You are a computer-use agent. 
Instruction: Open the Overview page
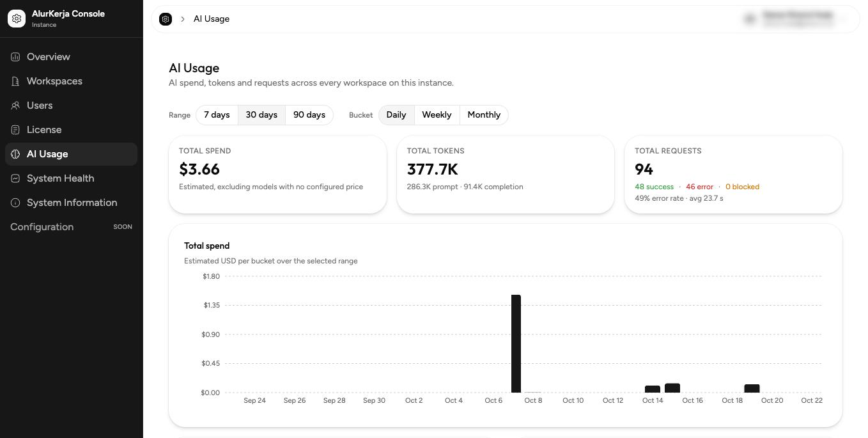(x=72, y=57)
